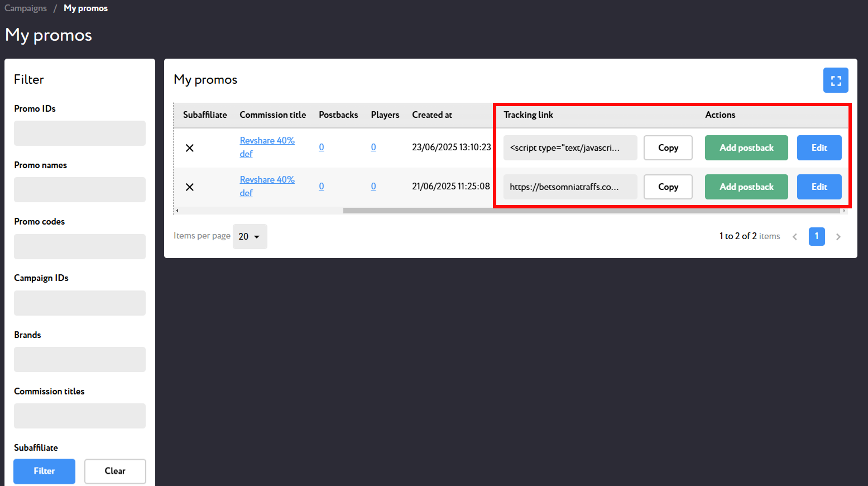
Task: Click the https://betsomniatraffs tracking link field
Action: (x=570, y=187)
